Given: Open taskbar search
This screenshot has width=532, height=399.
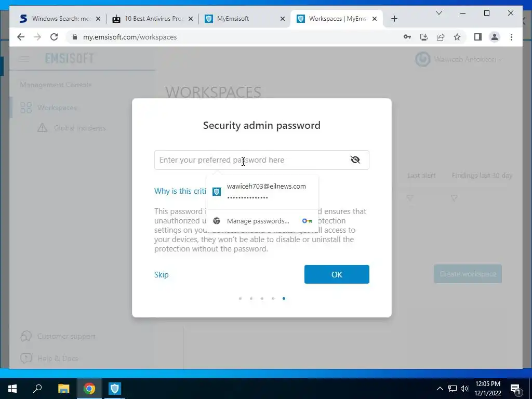Looking at the screenshot, I should [37, 389].
